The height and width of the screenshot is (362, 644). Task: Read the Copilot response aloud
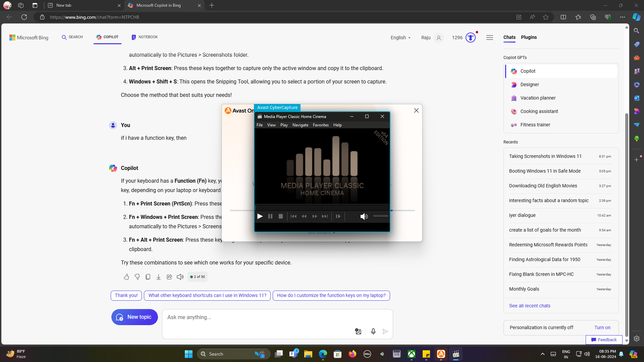(x=180, y=277)
